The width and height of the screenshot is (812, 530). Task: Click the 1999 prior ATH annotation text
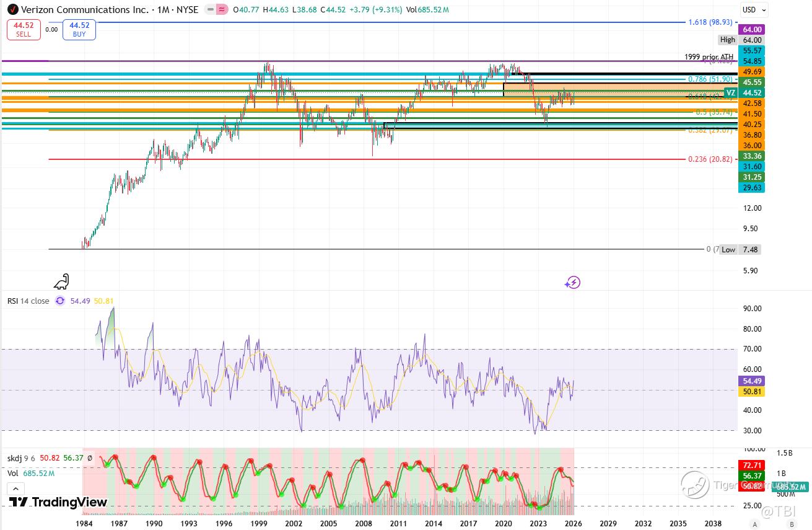(709, 57)
